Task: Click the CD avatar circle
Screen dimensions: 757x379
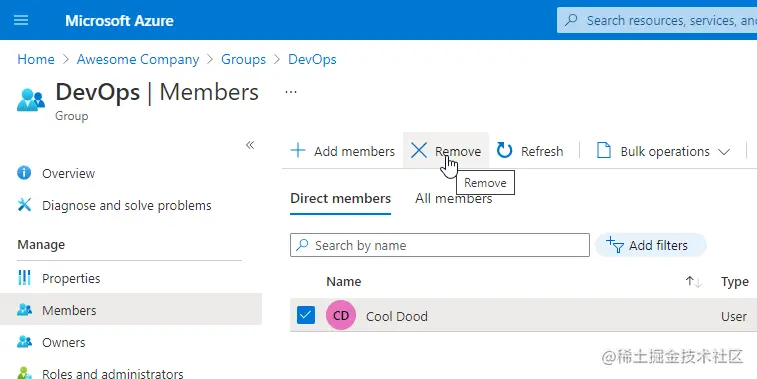Action: click(341, 315)
